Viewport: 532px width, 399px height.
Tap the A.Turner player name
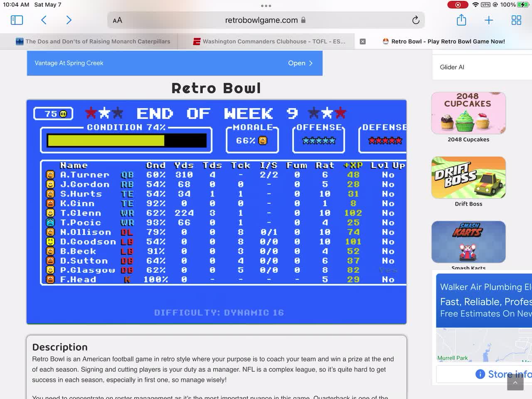click(x=85, y=175)
